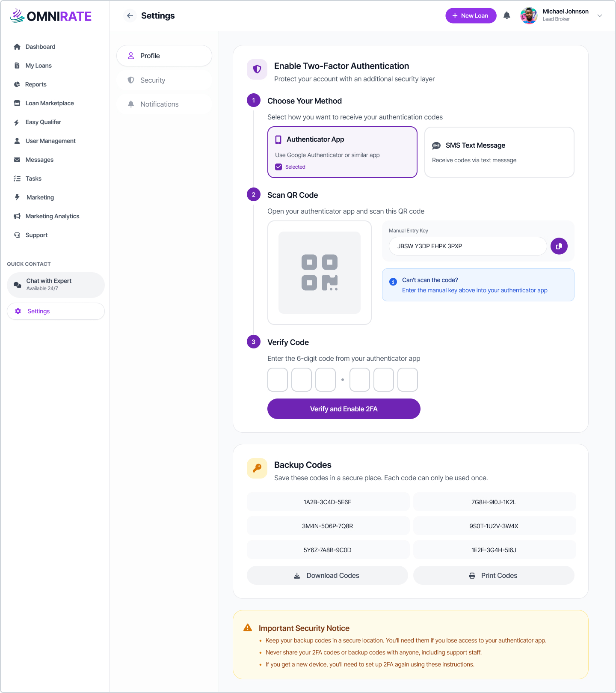Click the OmniRate logo
Viewport: 616px width, 693px height.
coord(50,16)
